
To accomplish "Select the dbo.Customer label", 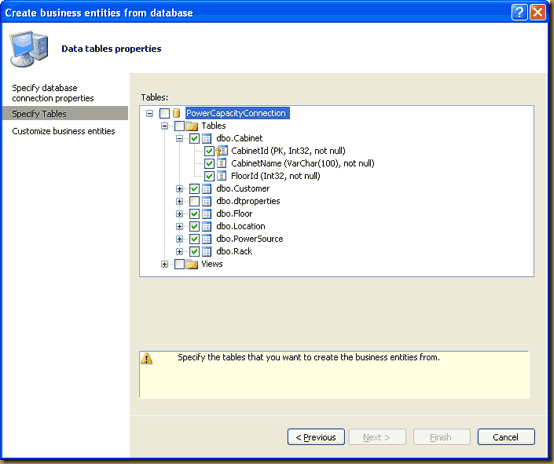I will (243, 189).
